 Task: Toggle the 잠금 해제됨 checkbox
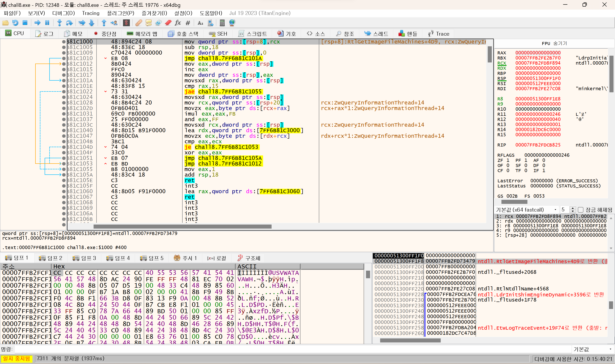581,210
